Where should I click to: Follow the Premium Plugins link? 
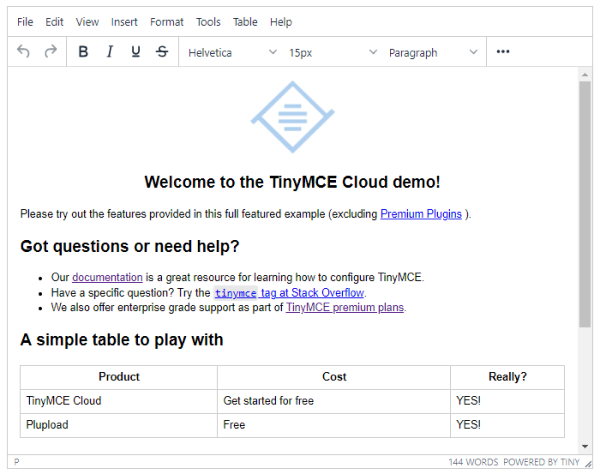pyautogui.click(x=421, y=214)
